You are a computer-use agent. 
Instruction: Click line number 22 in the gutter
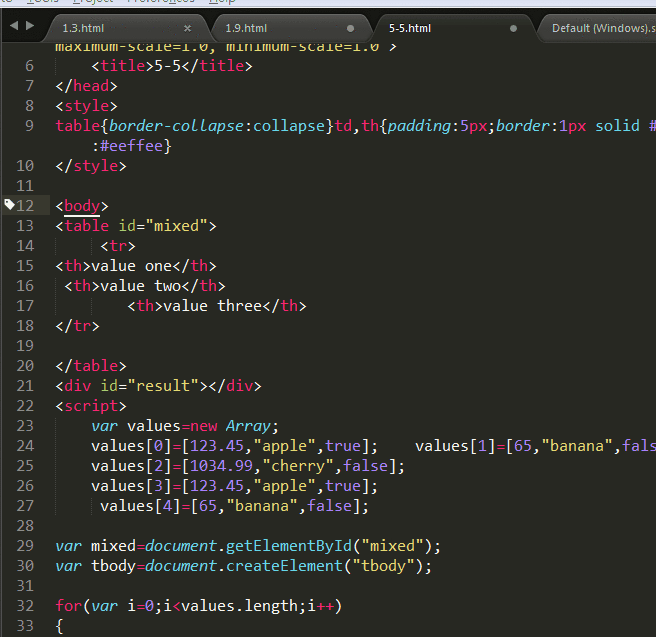pos(25,406)
